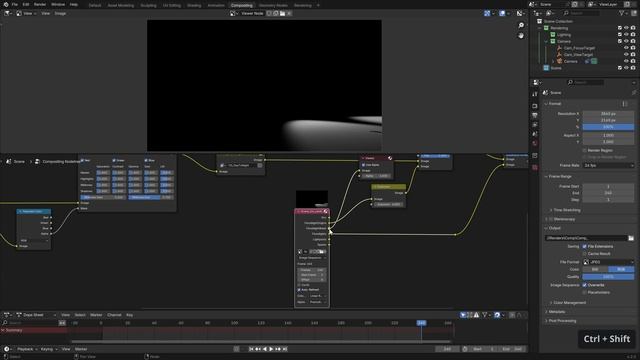Open the Tool properties tab icon

[535, 94]
